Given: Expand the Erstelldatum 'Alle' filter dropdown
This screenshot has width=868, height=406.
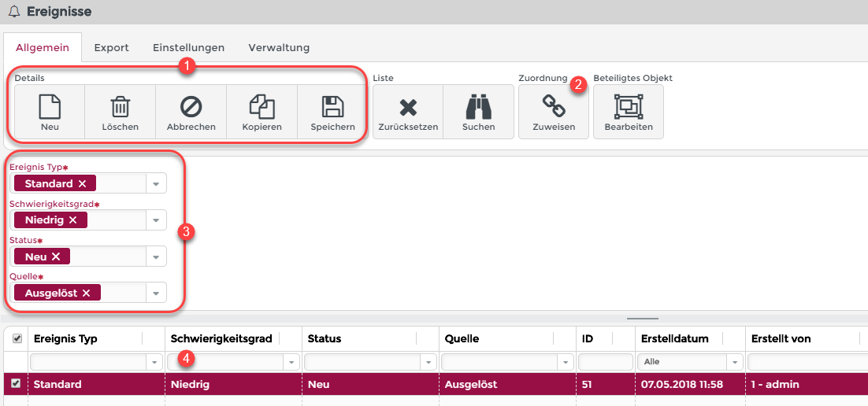Looking at the screenshot, I should (734, 362).
